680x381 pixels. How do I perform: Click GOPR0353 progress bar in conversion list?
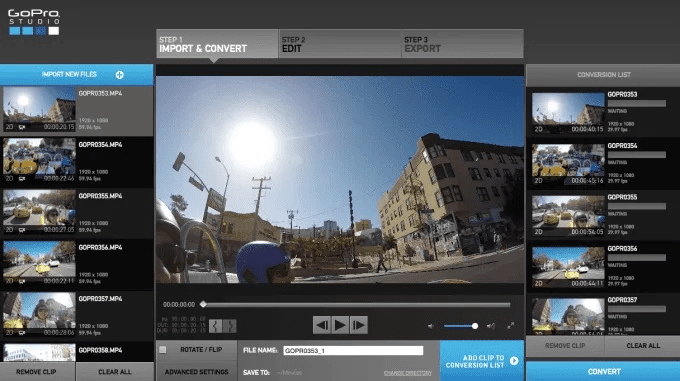(x=637, y=104)
